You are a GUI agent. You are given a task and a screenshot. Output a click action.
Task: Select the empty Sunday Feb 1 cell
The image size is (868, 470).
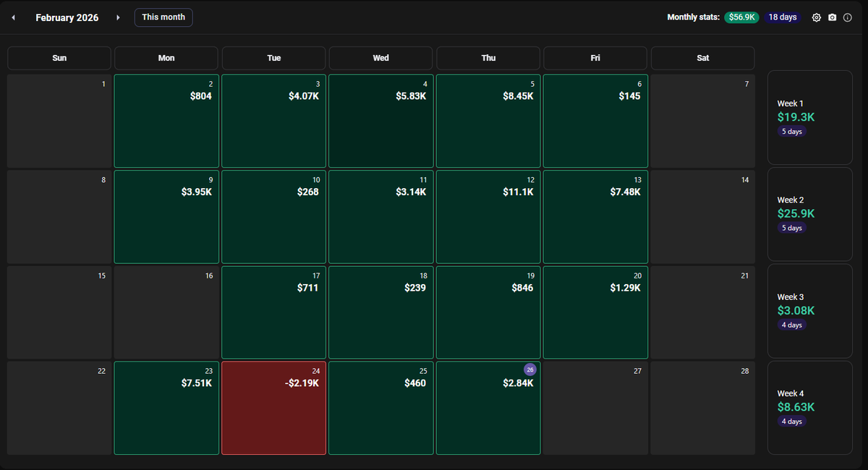[x=59, y=121]
